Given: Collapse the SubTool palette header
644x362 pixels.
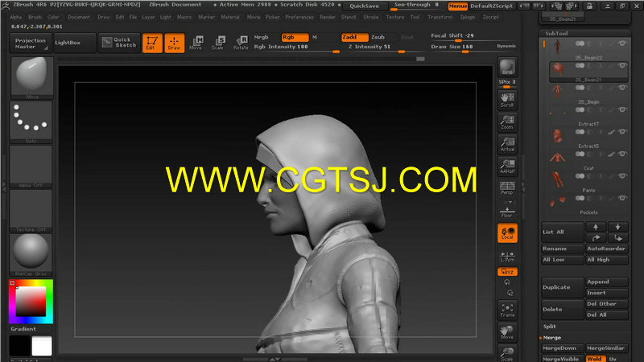Looking at the screenshot, I should coord(556,34).
